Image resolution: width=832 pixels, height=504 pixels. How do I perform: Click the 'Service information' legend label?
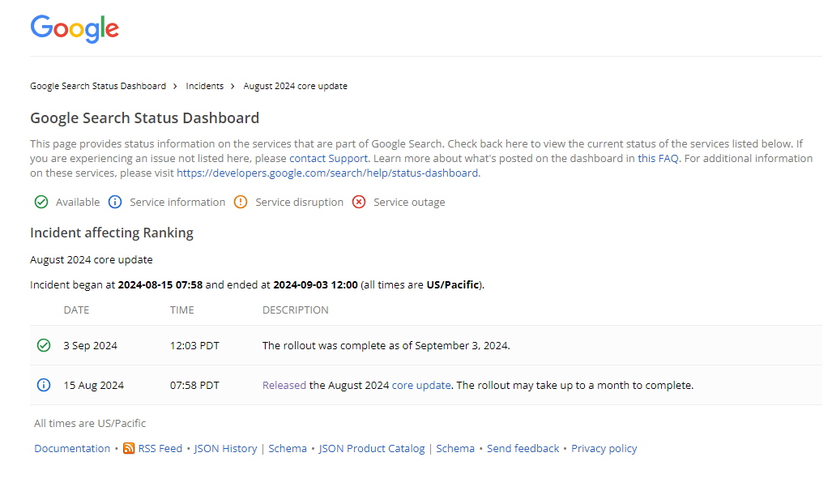(177, 202)
